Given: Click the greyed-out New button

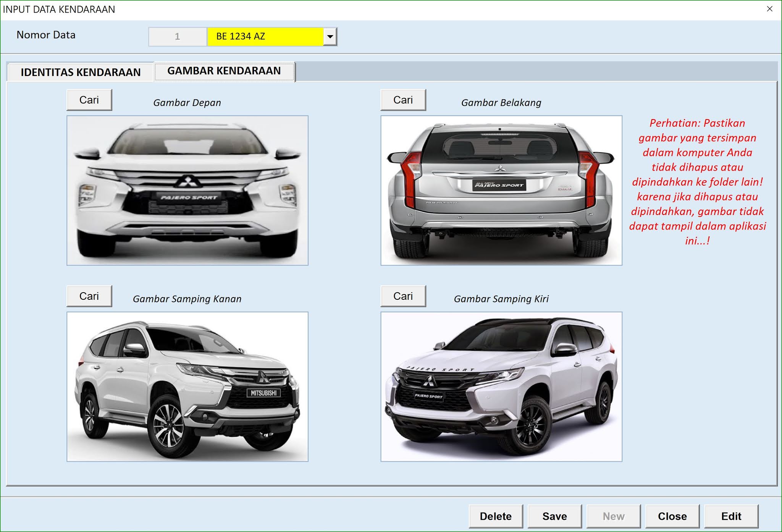Looking at the screenshot, I should pos(613,516).
